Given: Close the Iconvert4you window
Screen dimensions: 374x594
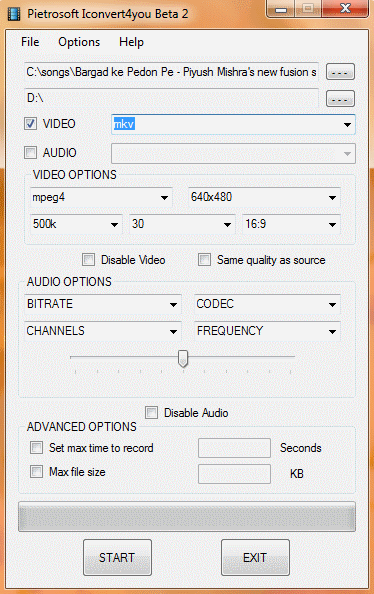Looking at the screenshot, I should click(345, 8).
